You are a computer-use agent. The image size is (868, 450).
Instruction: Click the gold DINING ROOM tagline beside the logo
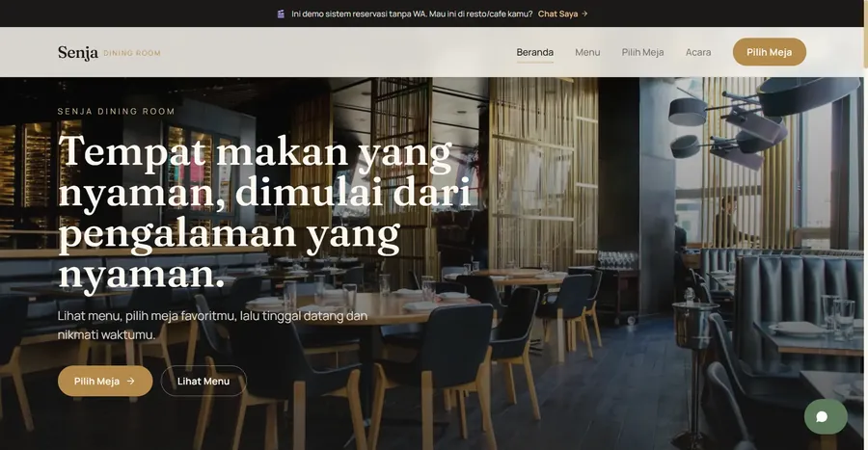tap(132, 53)
